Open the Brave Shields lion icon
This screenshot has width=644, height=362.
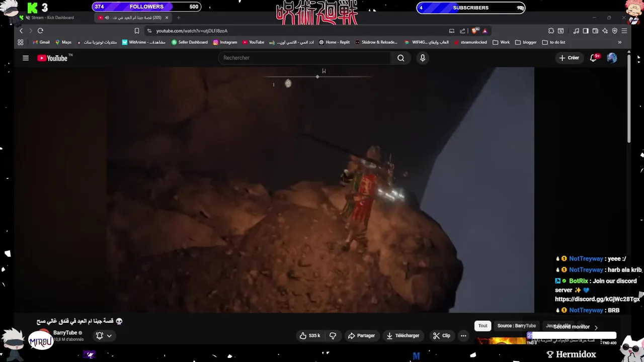tap(475, 31)
